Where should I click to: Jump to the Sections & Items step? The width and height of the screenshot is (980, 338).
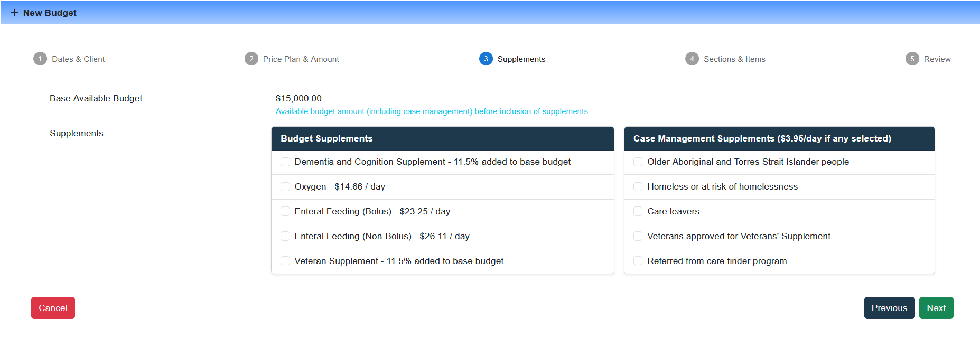pyautogui.click(x=734, y=59)
